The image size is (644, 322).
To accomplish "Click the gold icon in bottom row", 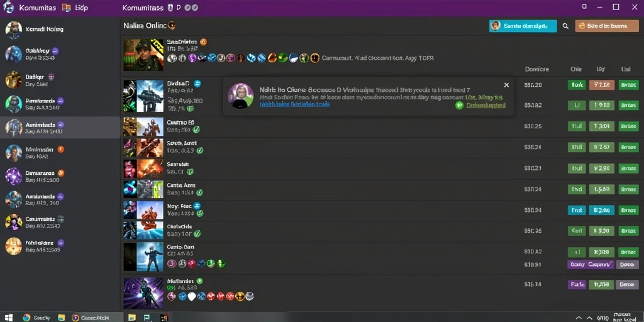I will coord(240,296).
